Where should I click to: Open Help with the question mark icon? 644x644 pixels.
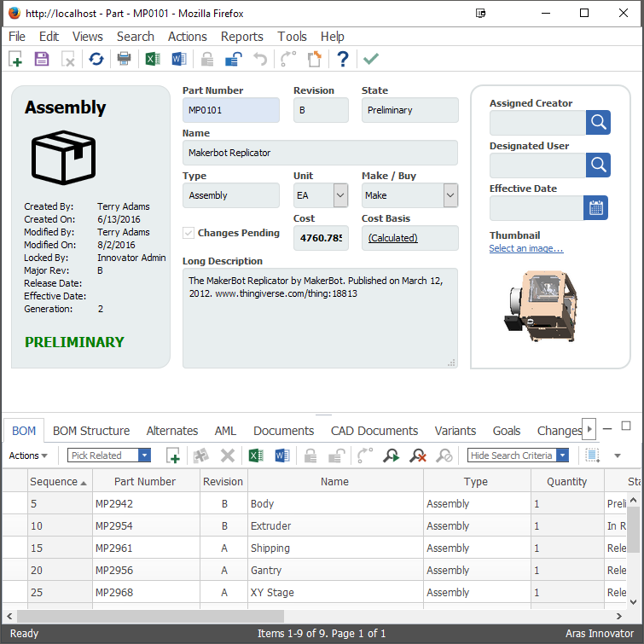pos(343,59)
